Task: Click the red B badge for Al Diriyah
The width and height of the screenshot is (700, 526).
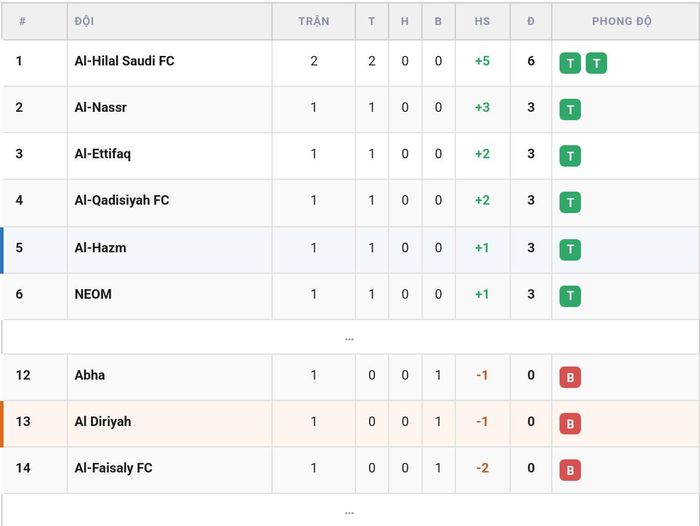Action: [570, 424]
